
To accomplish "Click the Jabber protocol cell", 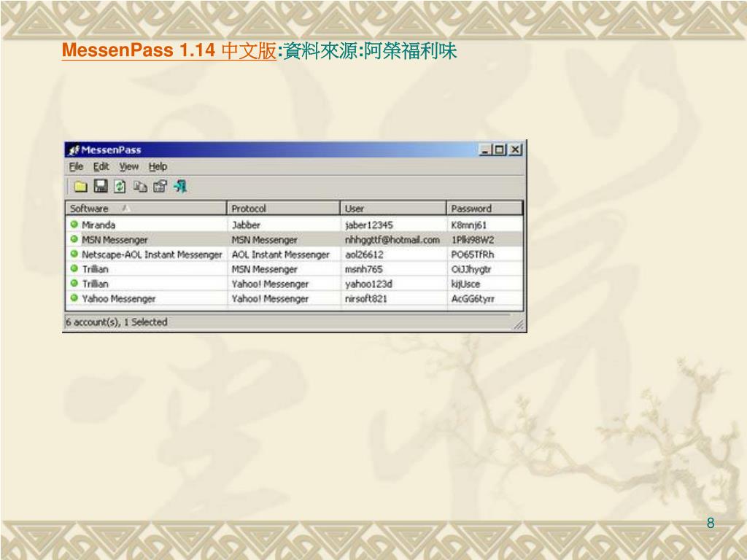I will click(x=246, y=225).
